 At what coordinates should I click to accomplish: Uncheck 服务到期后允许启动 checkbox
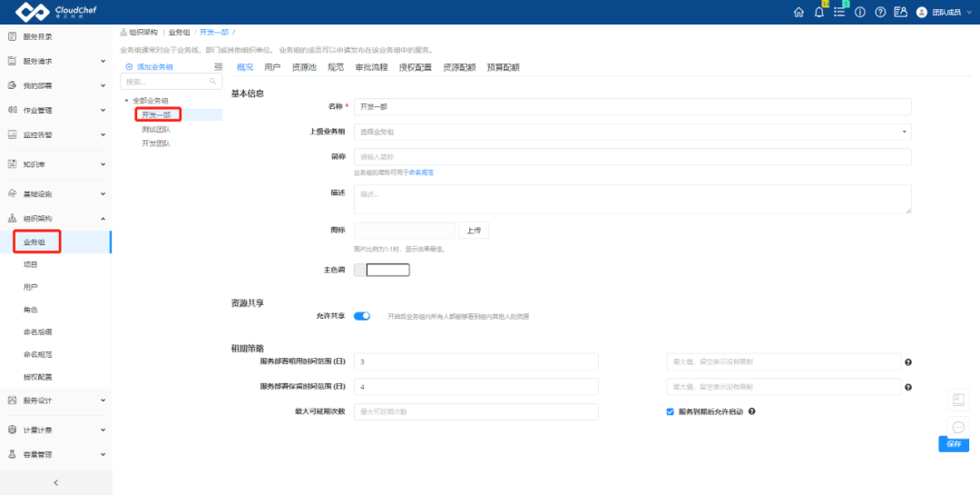click(x=670, y=412)
